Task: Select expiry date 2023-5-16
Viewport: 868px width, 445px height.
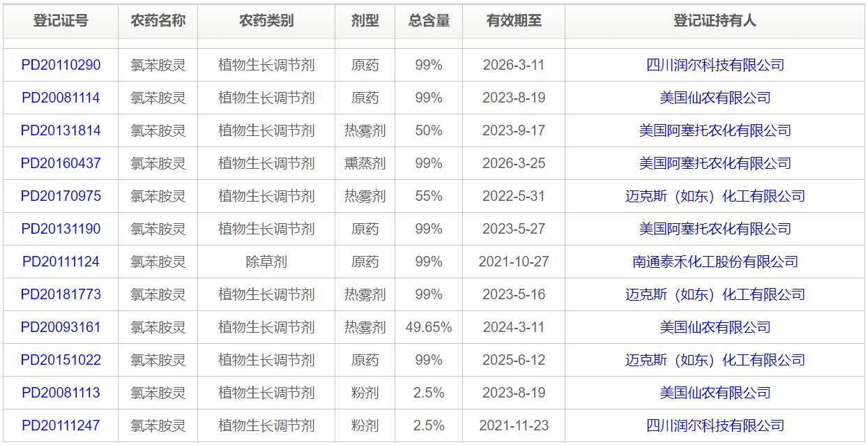Action: [514, 294]
